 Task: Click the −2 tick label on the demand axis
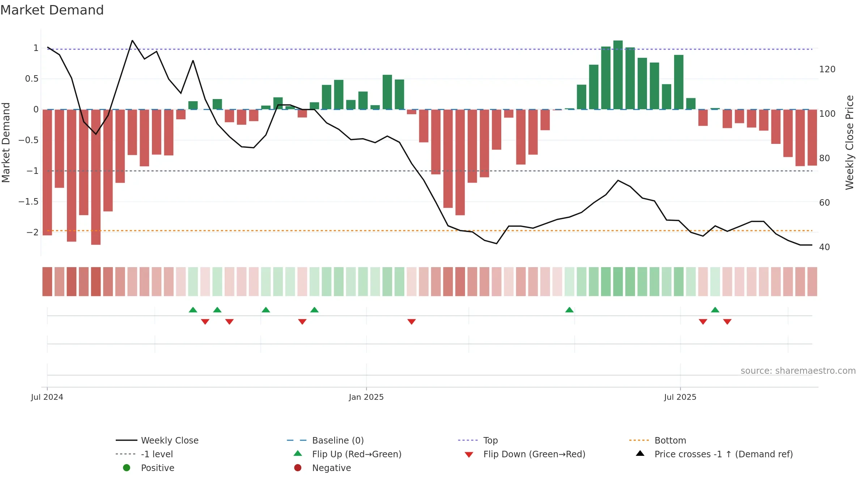point(33,232)
